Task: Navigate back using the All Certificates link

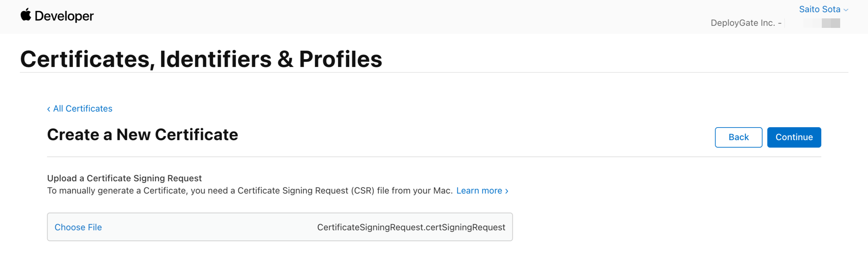Action: (x=83, y=109)
